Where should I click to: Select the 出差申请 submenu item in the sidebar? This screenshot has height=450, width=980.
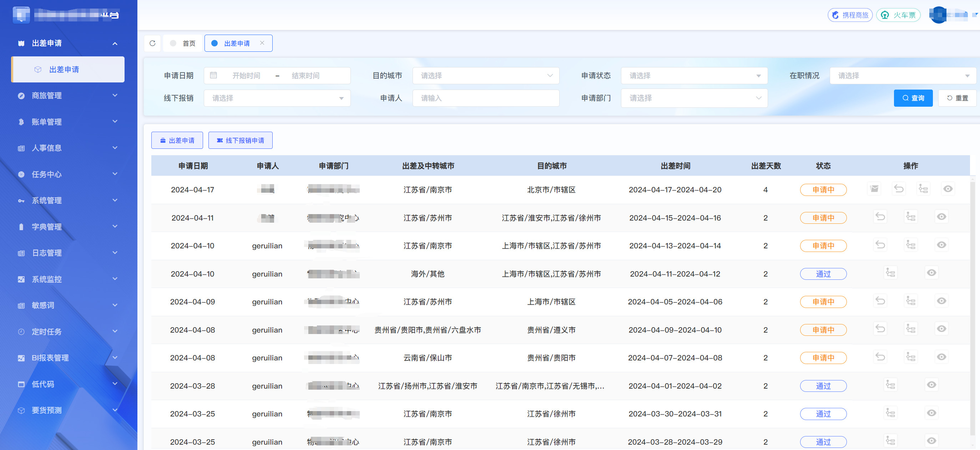pyautogui.click(x=68, y=69)
